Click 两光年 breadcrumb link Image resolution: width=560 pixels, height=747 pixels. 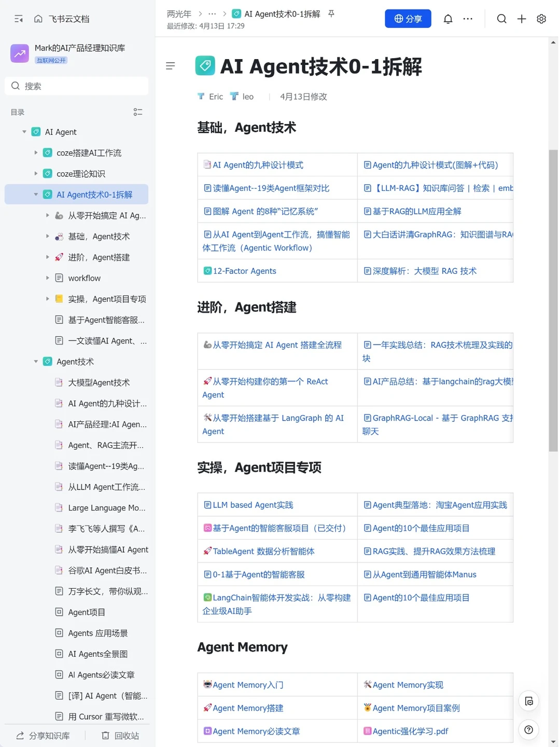(179, 14)
